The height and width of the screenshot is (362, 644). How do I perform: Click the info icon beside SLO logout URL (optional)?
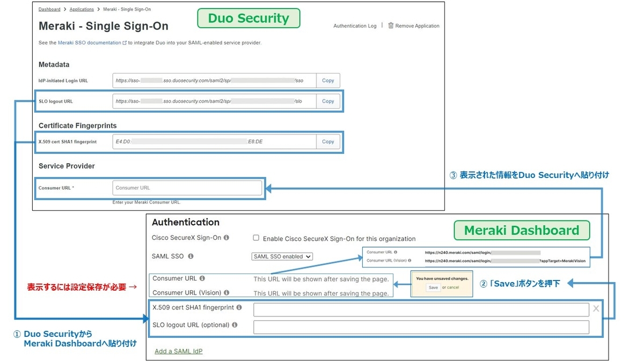pyautogui.click(x=235, y=325)
